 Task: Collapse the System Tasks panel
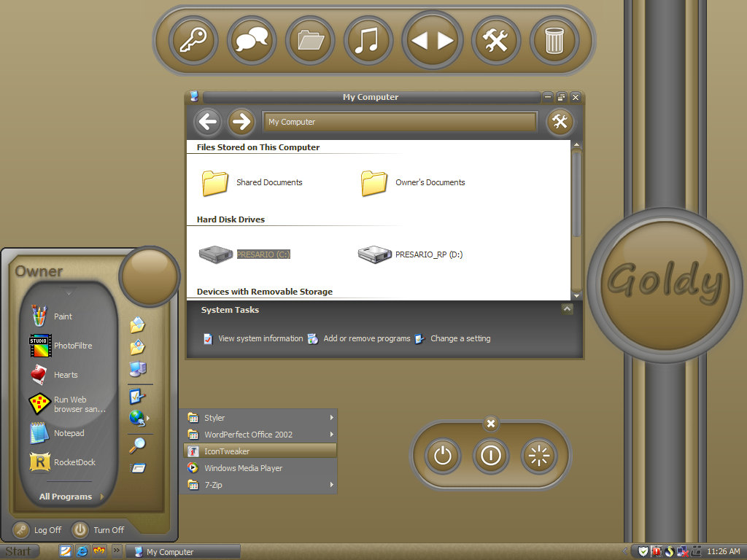point(567,309)
